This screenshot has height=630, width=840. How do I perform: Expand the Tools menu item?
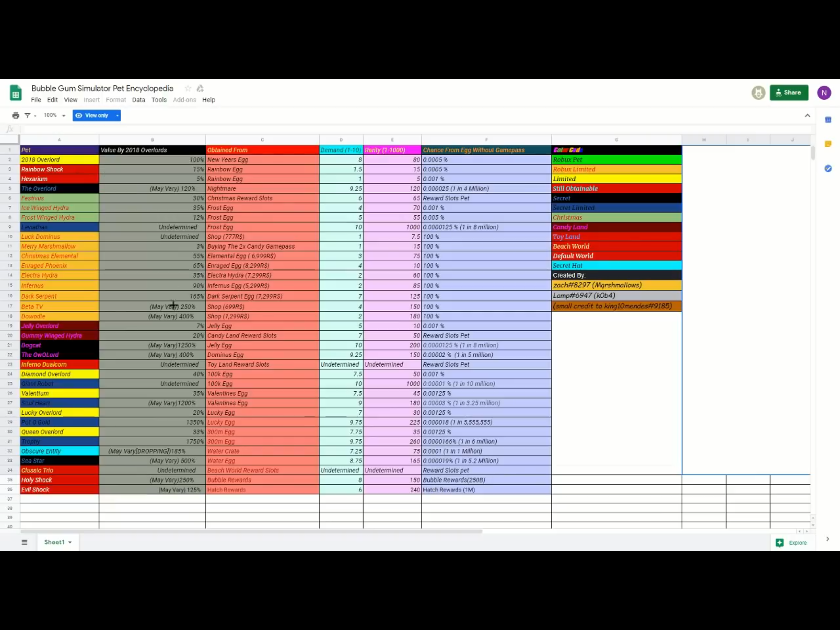160,99
